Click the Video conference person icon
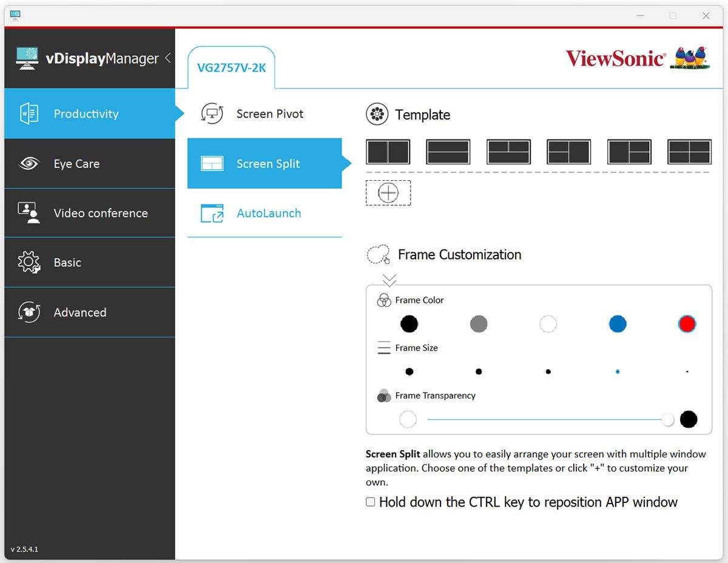Screen dimensions: 728x563 [29, 213]
